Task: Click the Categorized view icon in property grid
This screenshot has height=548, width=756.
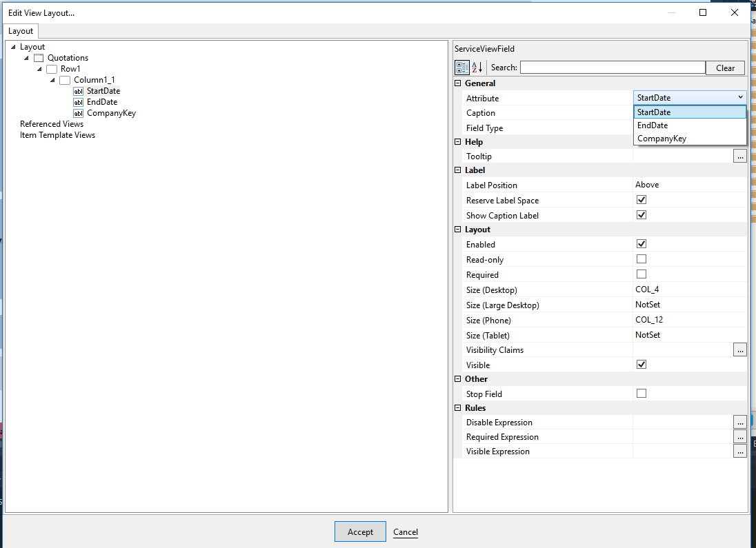Action: 462,68
